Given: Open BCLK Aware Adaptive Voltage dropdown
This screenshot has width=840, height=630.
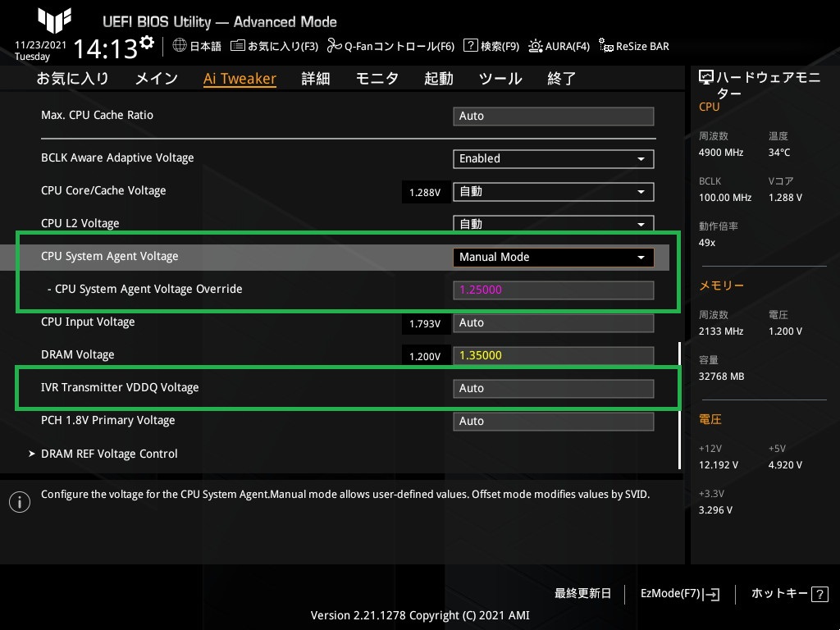Looking at the screenshot, I should pos(554,159).
